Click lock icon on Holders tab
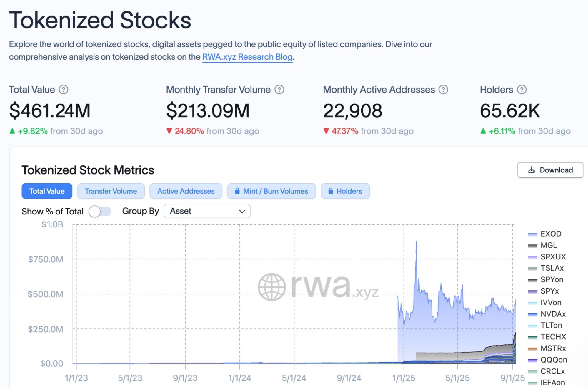 point(331,191)
